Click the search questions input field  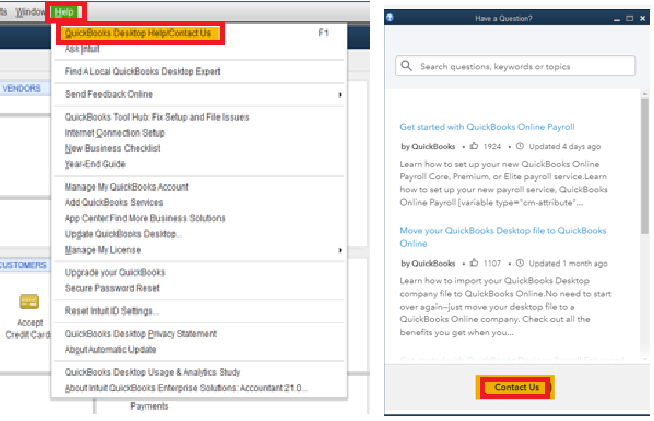tap(515, 66)
